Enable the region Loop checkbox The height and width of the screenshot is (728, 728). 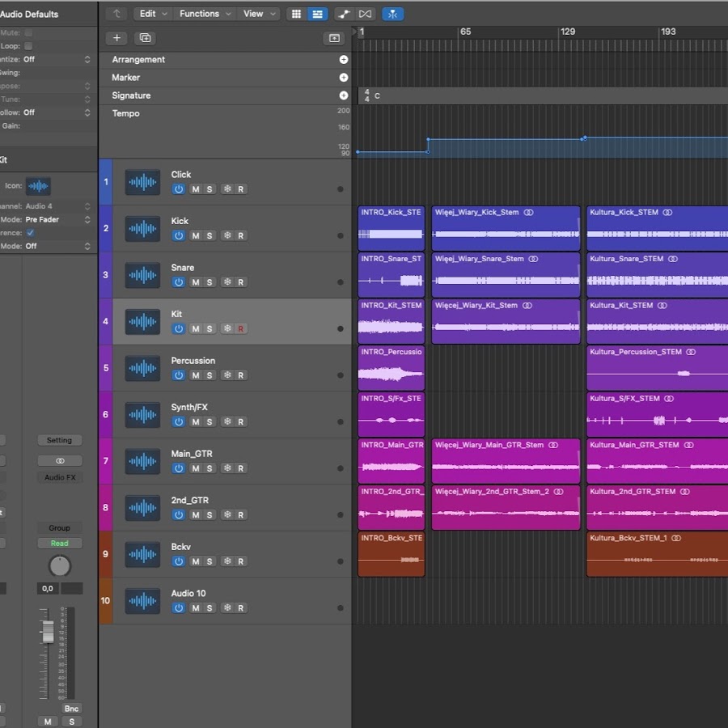pos(28,46)
